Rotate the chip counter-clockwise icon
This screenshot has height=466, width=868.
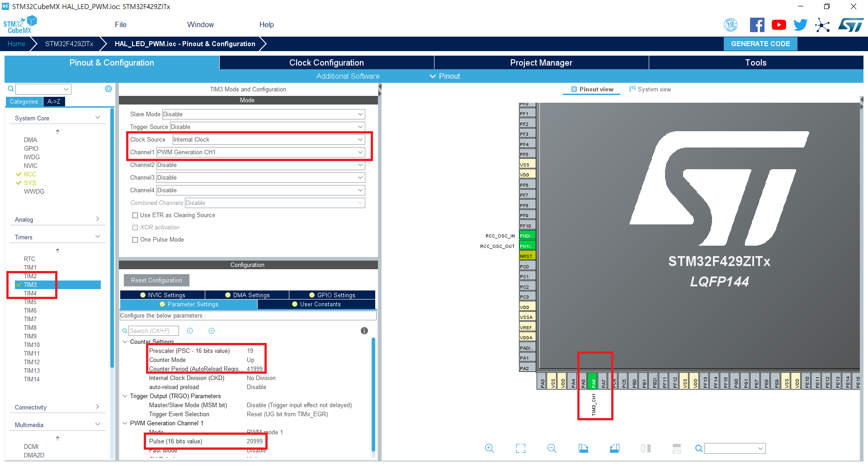coord(614,448)
